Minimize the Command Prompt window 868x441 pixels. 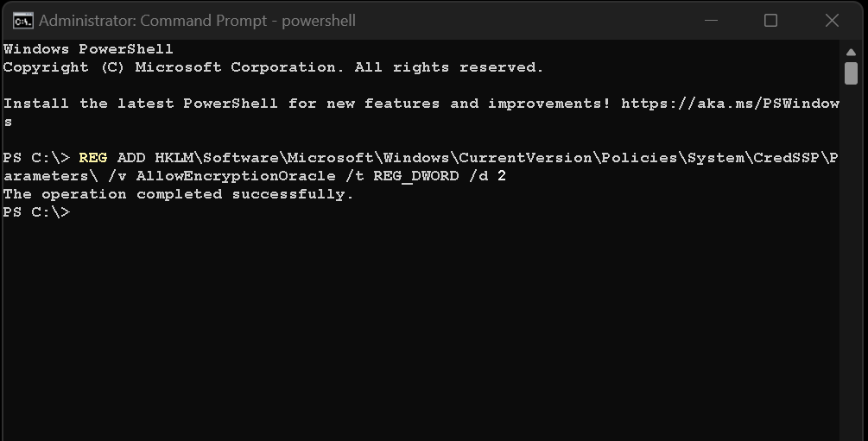(x=710, y=21)
